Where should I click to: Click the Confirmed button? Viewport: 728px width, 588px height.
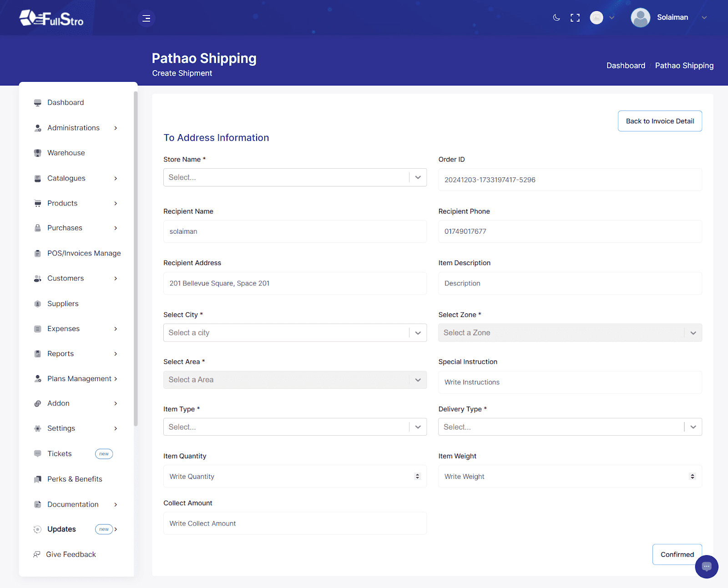point(677,554)
